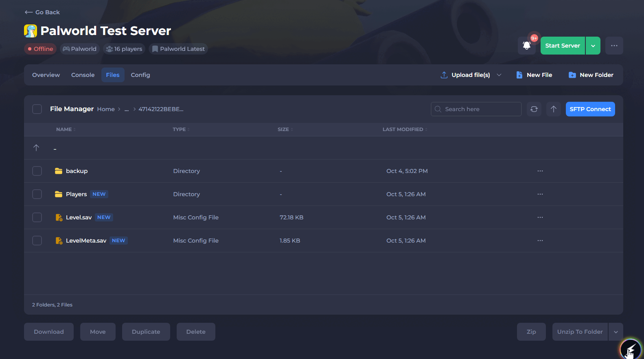Toggle the select-all checkbox in File Manager
This screenshot has height=359, width=644.
(37, 109)
